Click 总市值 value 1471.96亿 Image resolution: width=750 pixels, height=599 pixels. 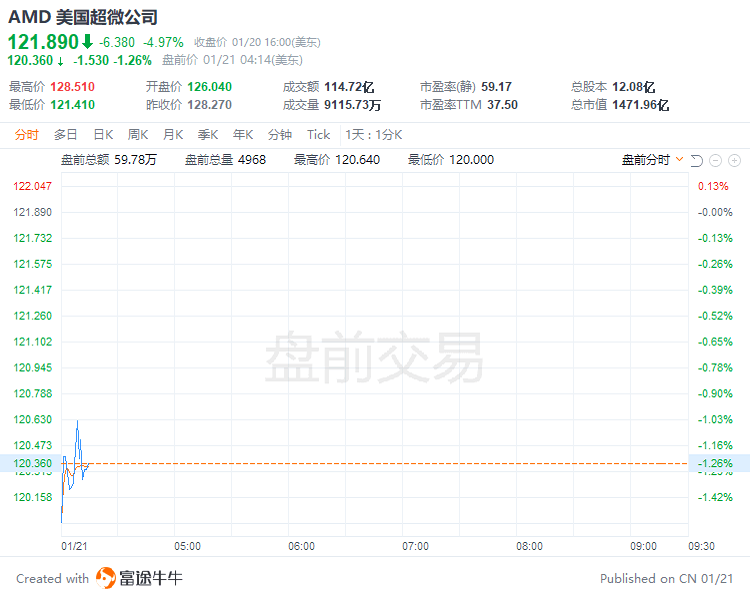point(640,104)
